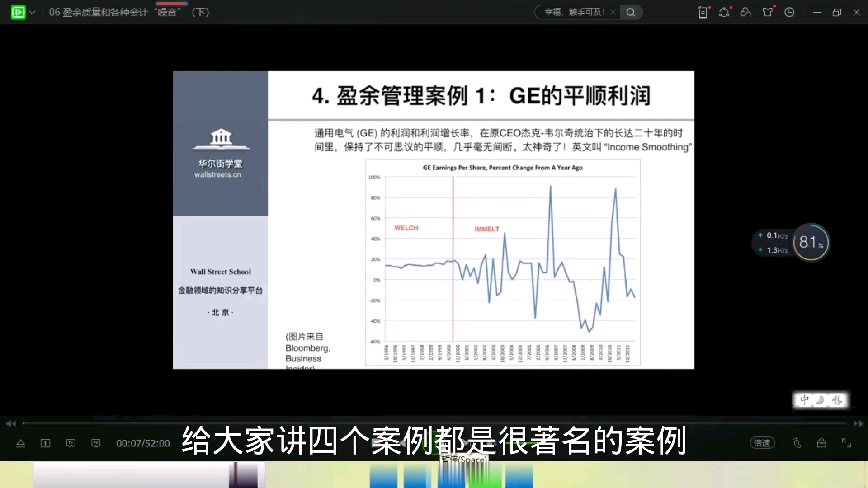Image resolution: width=868 pixels, height=488 pixels.
Task: Open the skin shirt icon
Action: tap(768, 12)
